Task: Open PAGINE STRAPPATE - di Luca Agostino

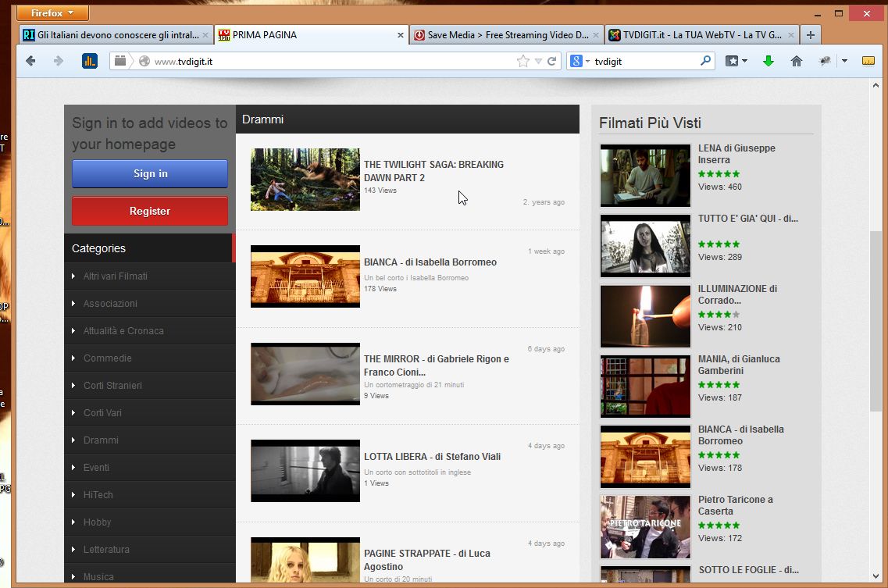Action: [x=427, y=560]
